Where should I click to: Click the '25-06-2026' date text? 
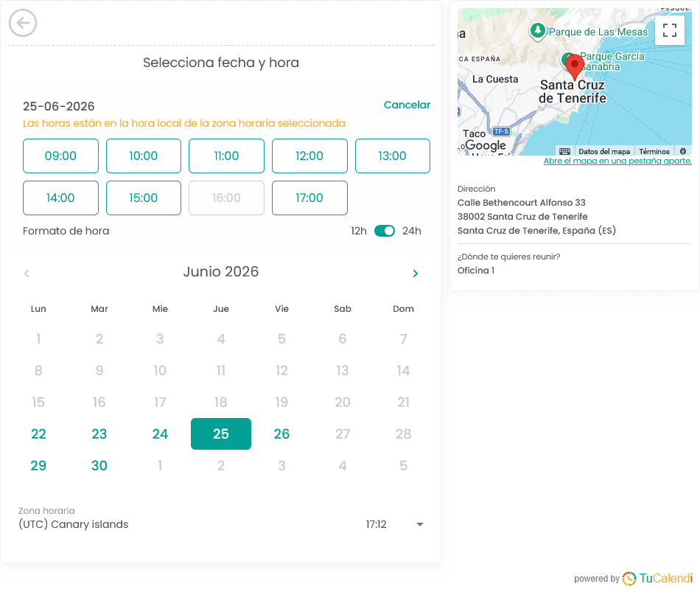tap(59, 106)
